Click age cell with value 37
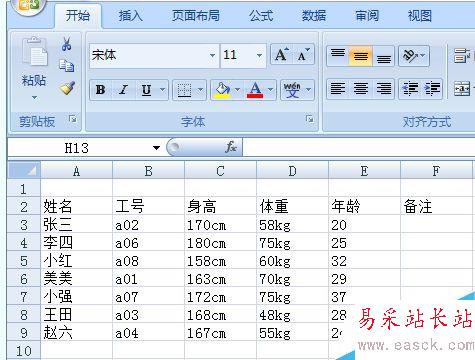 coord(364,297)
